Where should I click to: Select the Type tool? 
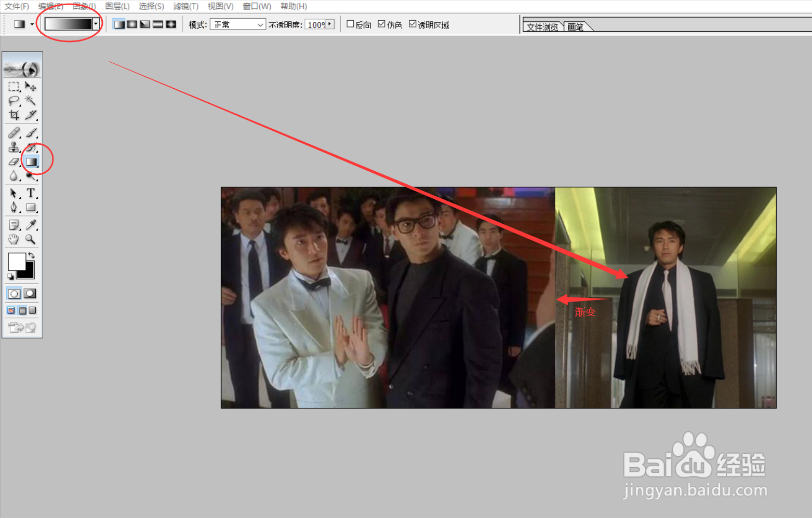pyautogui.click(x=31, y=193)
